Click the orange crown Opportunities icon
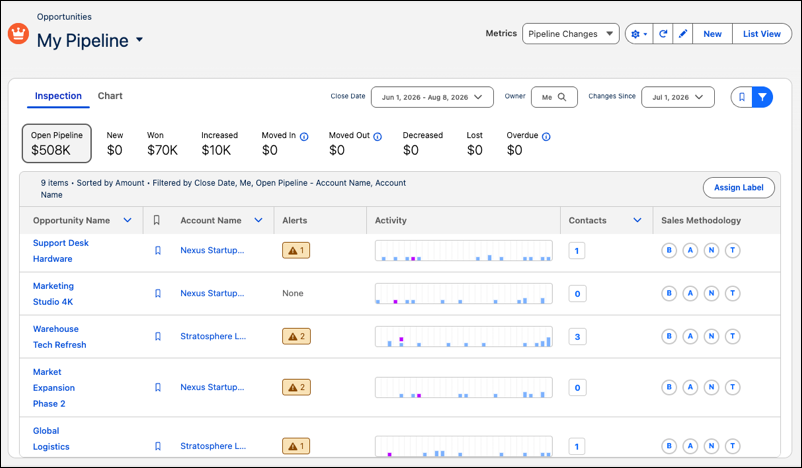Viewport: 802px width, 468px height. coord(18,34)
